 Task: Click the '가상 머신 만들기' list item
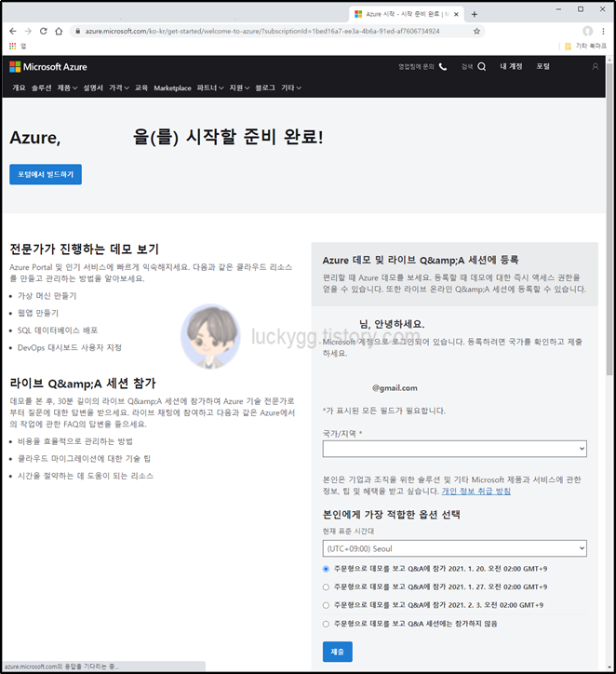[x=47, y=296]
